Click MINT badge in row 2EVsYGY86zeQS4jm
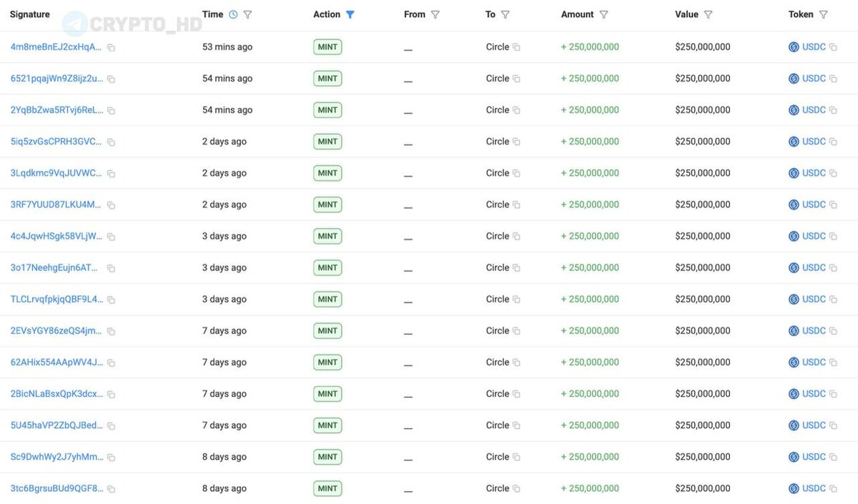Viewport: 858px width, 504px height. pyautogui.click(x=327, y=331)
